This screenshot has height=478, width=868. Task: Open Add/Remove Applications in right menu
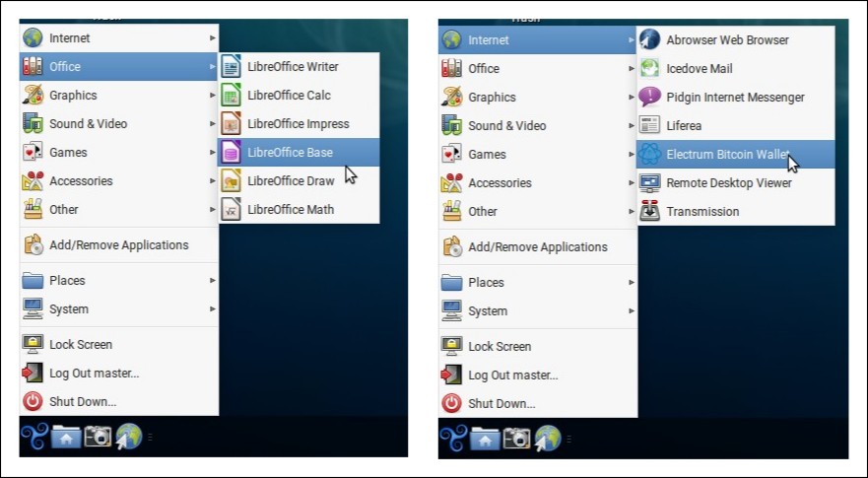tap(538, 247)
